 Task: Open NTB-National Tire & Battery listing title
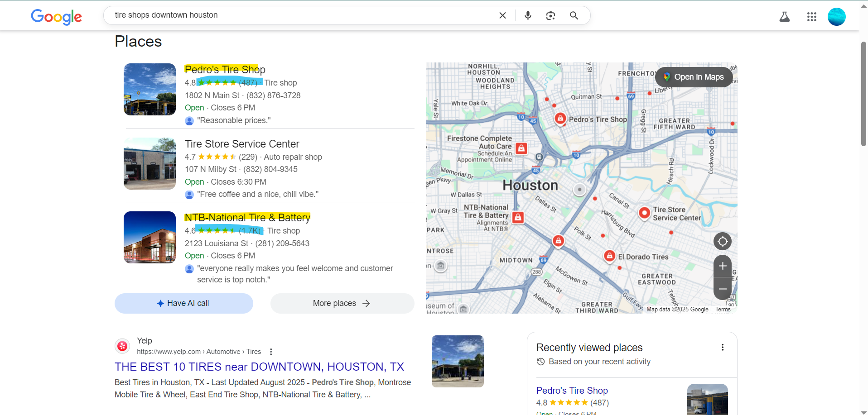(x=247, y=218)
